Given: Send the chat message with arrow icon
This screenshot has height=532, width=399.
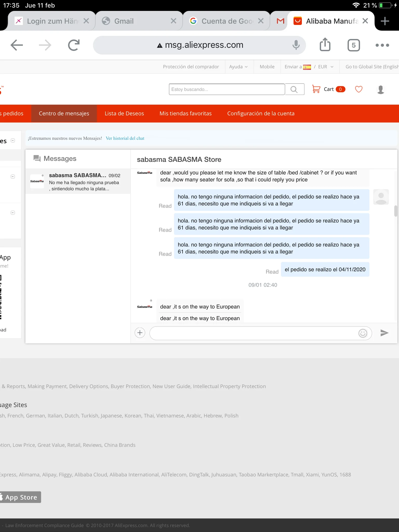Looking at the screenshot, I should pyautogui.click(x=384, y=333).
